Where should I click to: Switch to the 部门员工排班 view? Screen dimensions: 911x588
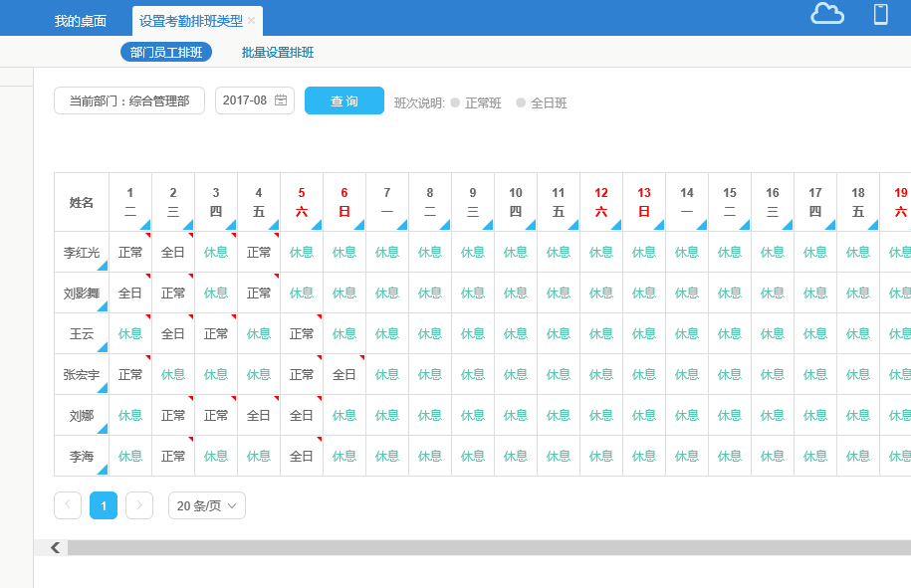[x=166, y=53]
